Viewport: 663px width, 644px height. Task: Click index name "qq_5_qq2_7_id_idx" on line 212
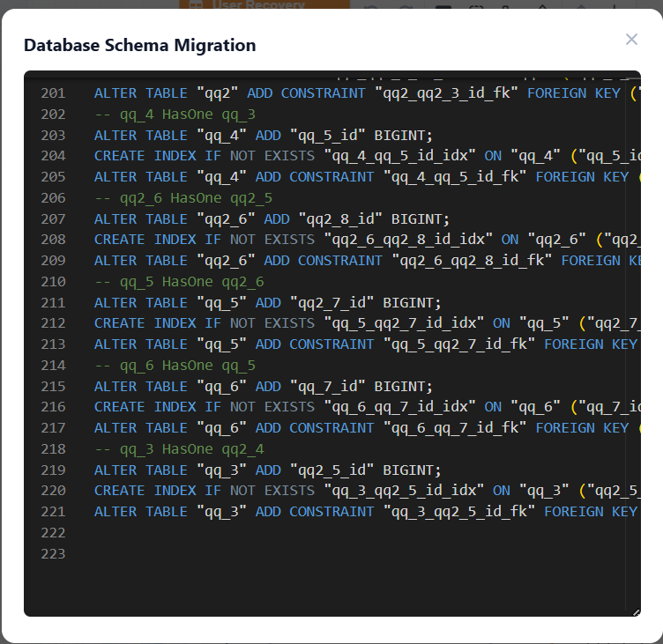[x=404, y=323]
